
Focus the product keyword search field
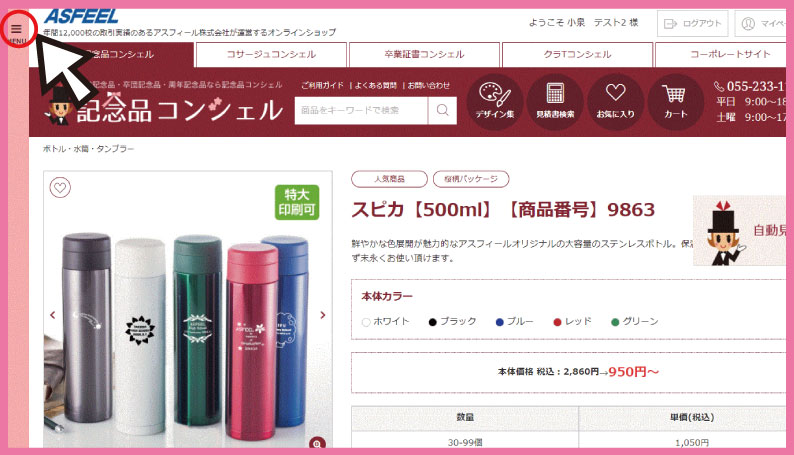coord(361,110)
